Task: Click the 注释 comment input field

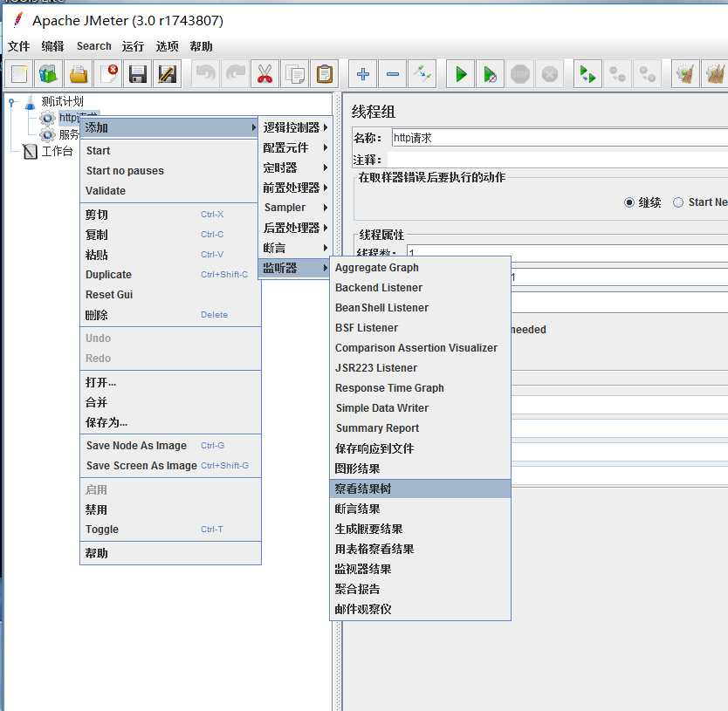Action: click(558, 160)
